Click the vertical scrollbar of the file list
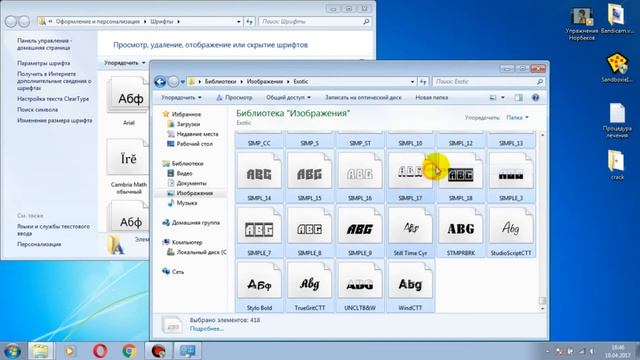 542,222
